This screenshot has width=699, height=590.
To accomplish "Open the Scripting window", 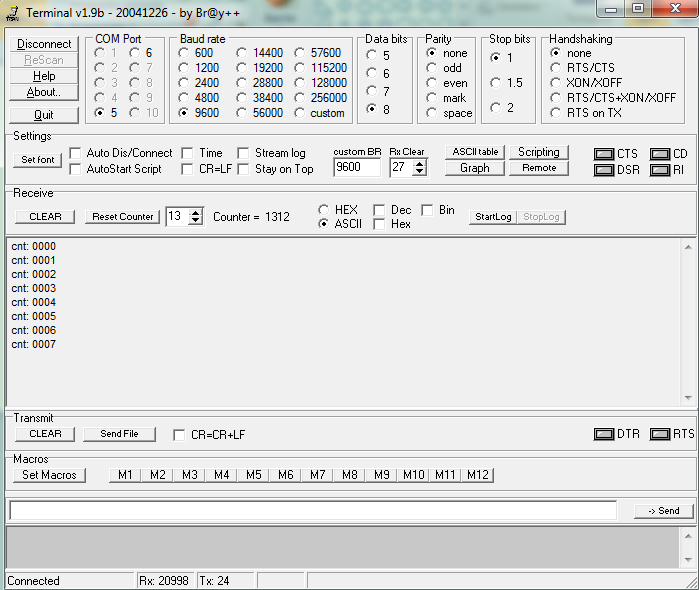I will coord(539,152).
